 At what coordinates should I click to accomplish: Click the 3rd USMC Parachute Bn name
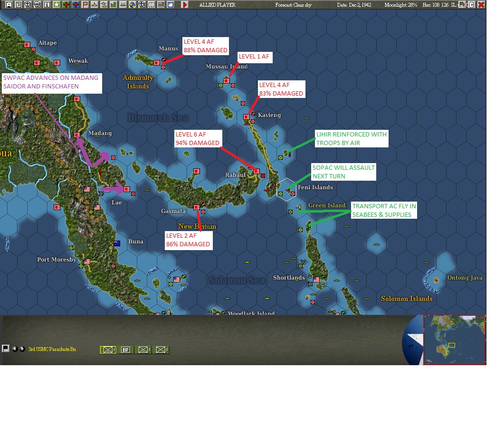(52, 349)
